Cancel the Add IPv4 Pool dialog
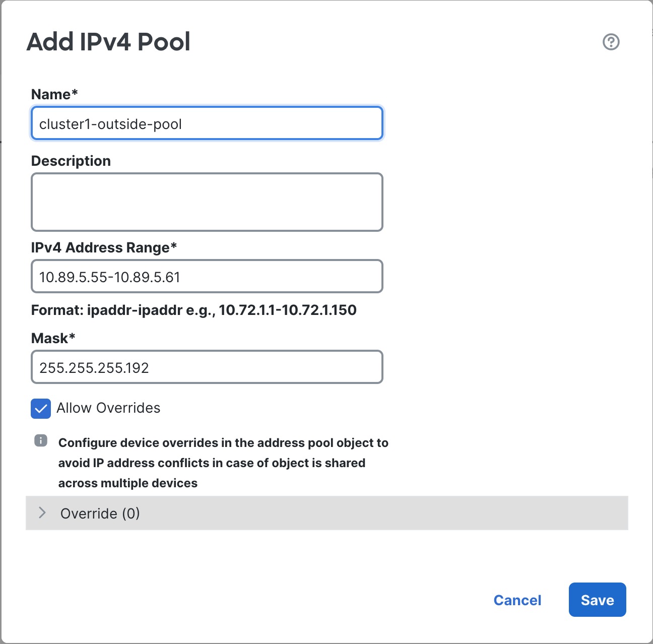Viewport: 653px width, 644px height. pos(517,600)
